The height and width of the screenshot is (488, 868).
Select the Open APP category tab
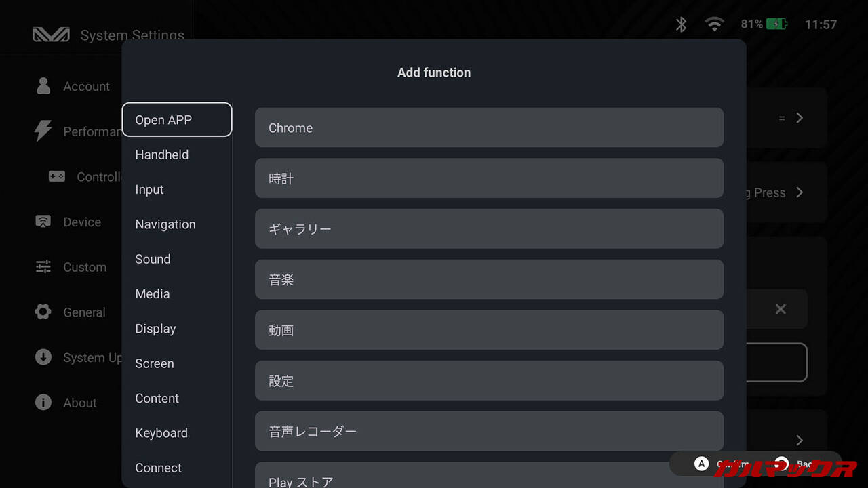(x=176, y=120)
